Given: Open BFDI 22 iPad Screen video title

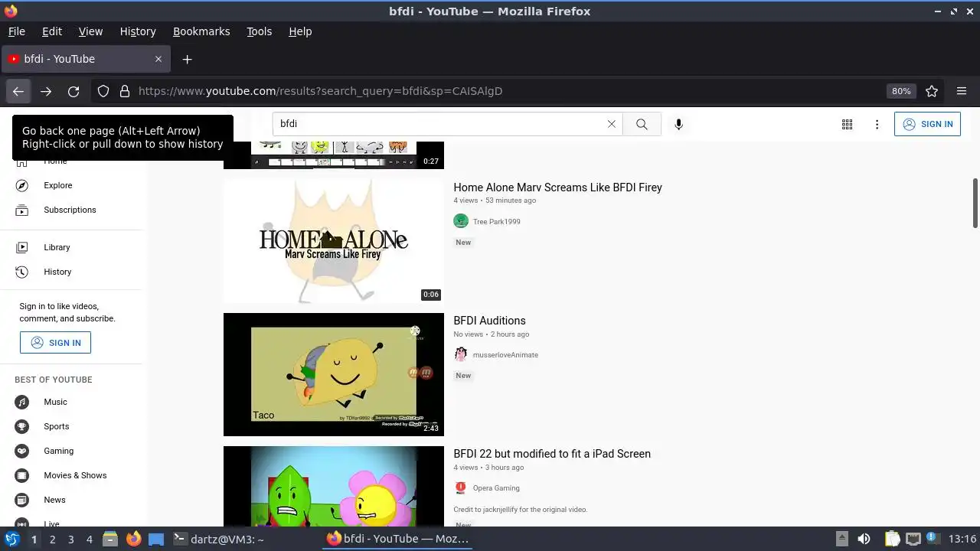Looking at the screenshot, I should coord(552,454).
